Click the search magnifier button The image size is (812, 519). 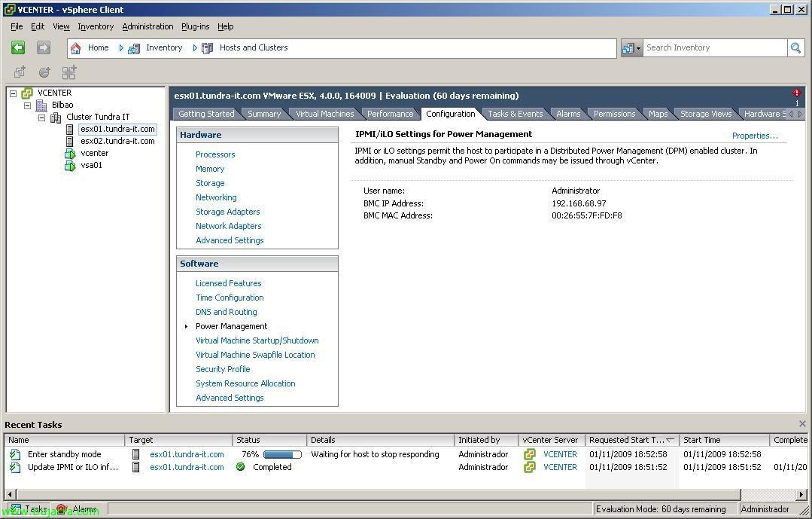click(795, 47)
